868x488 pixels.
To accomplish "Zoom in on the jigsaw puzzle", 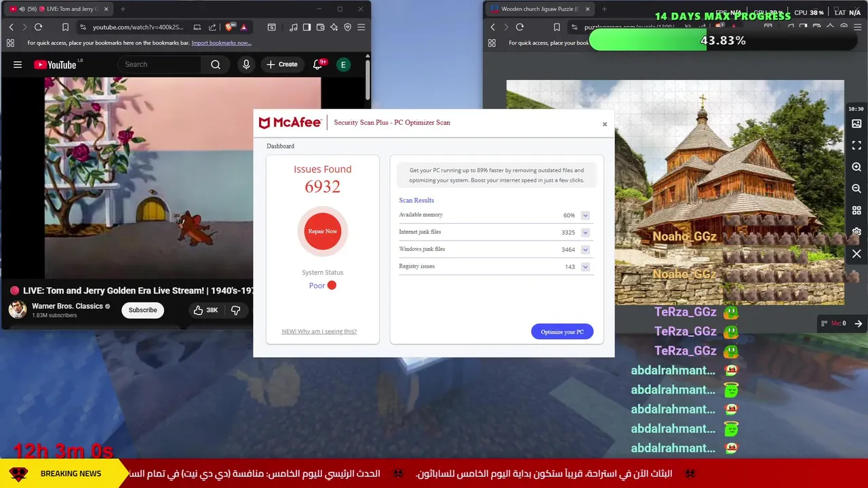I will [856, 167].
